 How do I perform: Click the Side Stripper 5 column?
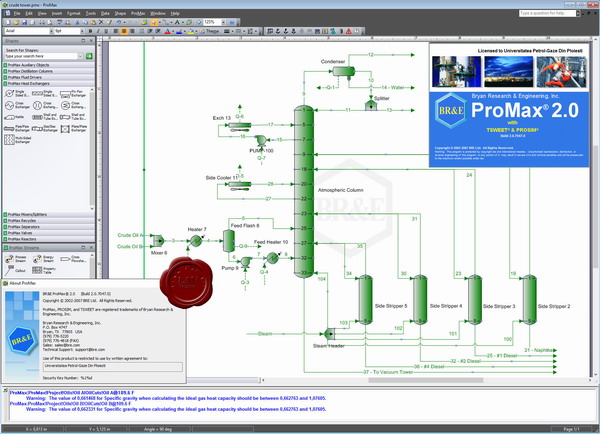(365, 300)
